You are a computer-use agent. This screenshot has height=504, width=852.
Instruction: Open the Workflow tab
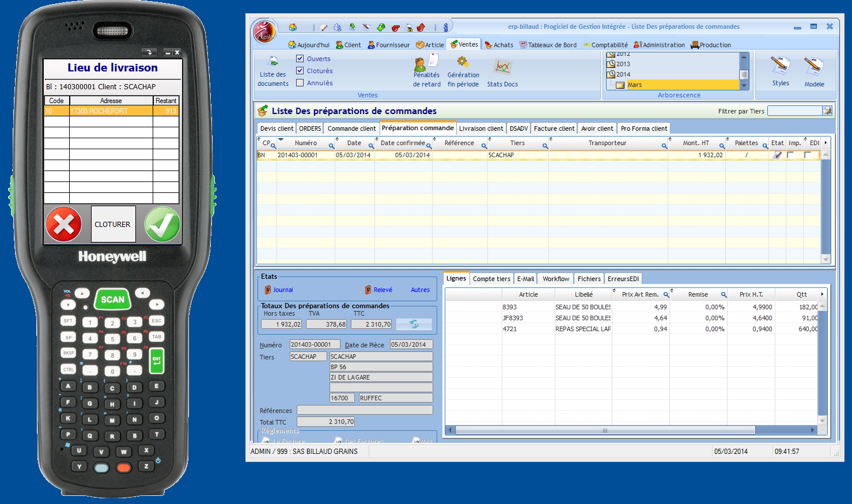[556, 279]
